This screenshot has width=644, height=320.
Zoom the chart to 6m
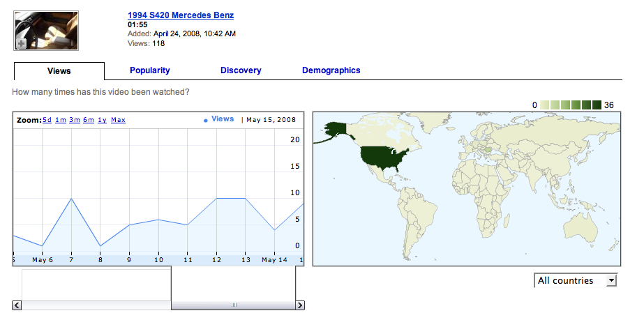pyautogui.click(x=89, y=120)
